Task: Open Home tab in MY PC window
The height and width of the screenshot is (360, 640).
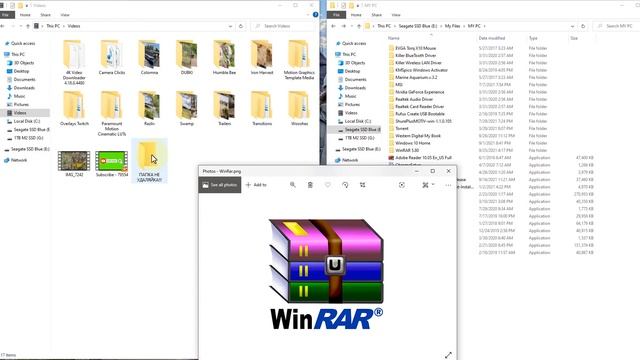Action: (356, 15)
